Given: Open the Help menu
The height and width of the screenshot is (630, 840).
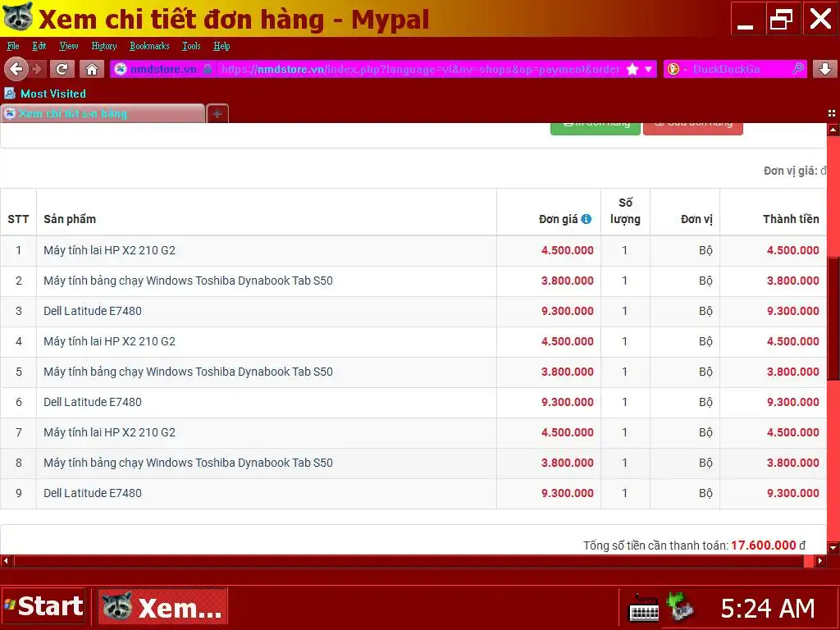Looking at the screenshot, I should click(x=221, y=46).
